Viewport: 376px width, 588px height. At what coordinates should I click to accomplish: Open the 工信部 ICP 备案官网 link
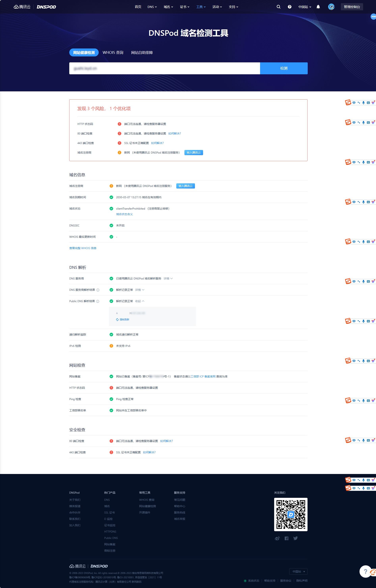(x=203, y=376)
